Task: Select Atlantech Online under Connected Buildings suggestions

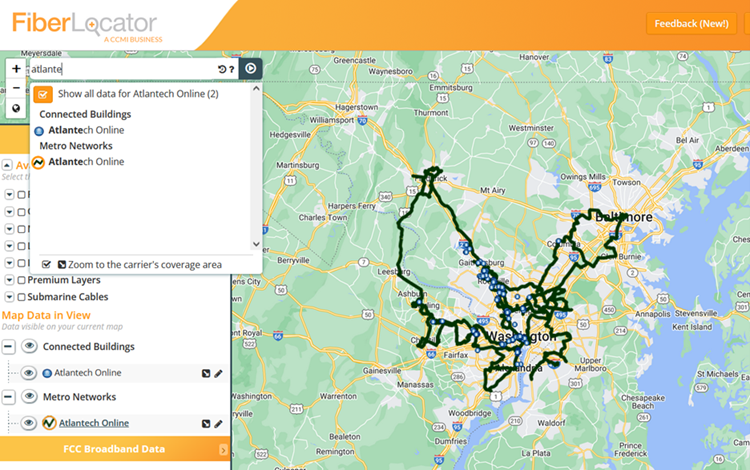Action: pos(85,130)
